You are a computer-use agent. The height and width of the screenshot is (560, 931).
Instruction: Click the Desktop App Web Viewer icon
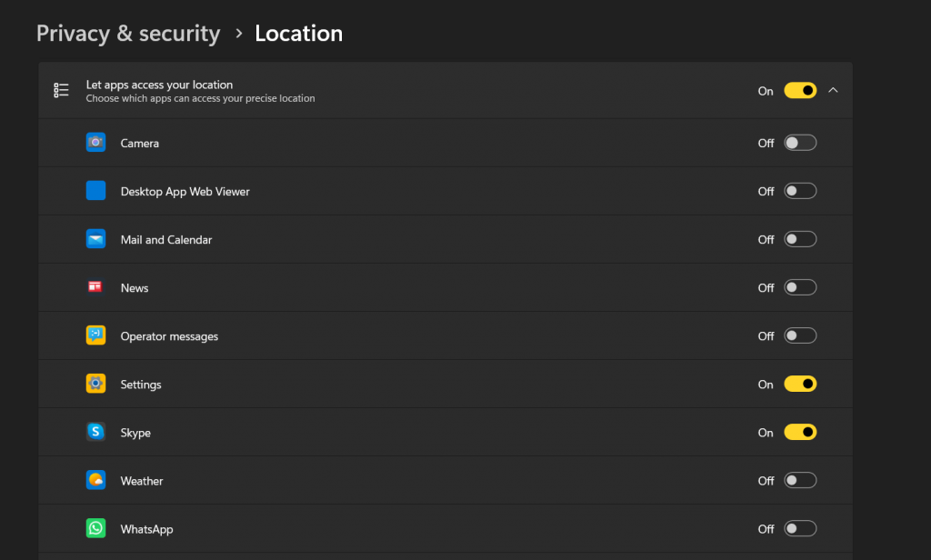click(95, 190)
